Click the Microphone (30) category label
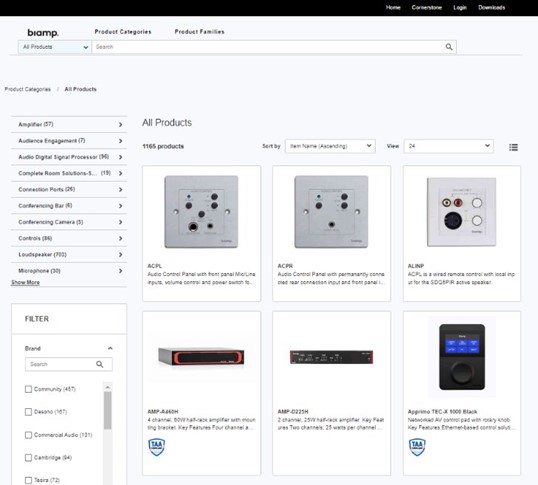The width and height of the screenshot is (538, 485). tap(39, 271)
